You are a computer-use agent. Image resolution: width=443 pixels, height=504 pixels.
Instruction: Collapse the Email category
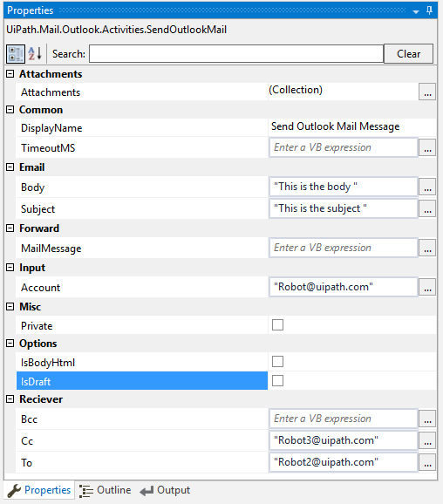pos(10,167)
